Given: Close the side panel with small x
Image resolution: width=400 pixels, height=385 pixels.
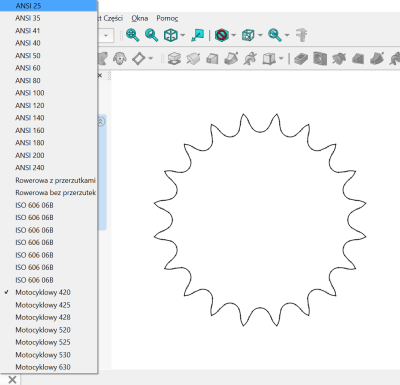Looking at the screenshot, I should (x=100, y=75).
